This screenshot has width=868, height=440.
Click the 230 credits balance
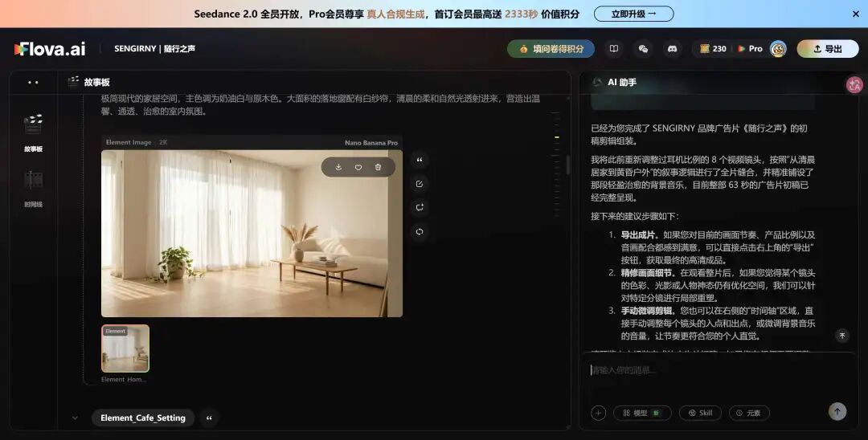coord(713,49)
